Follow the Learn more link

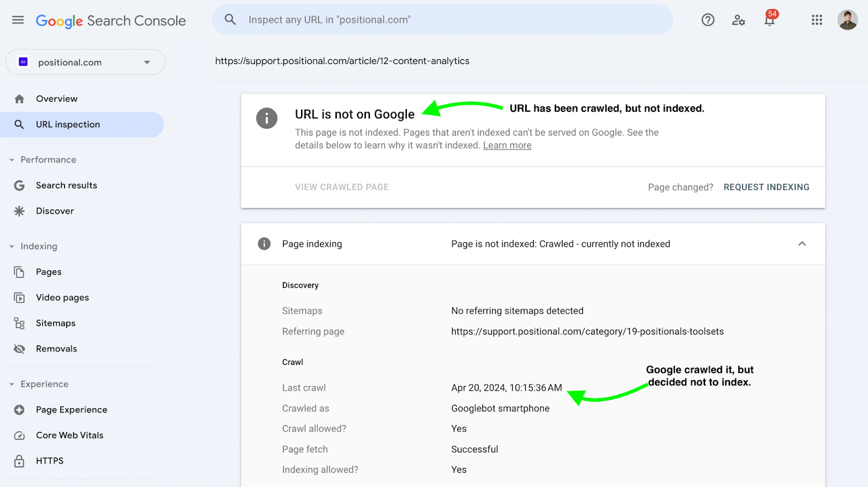tap(507, 146)
